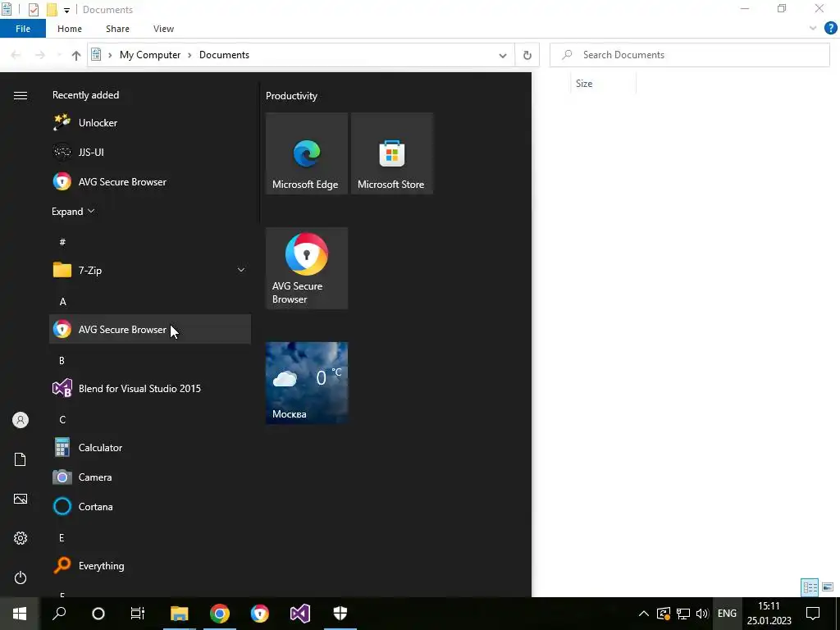The image size is (840, 630).
Task: Open Google Chrome from taskbar
Action: pos(220,614)
